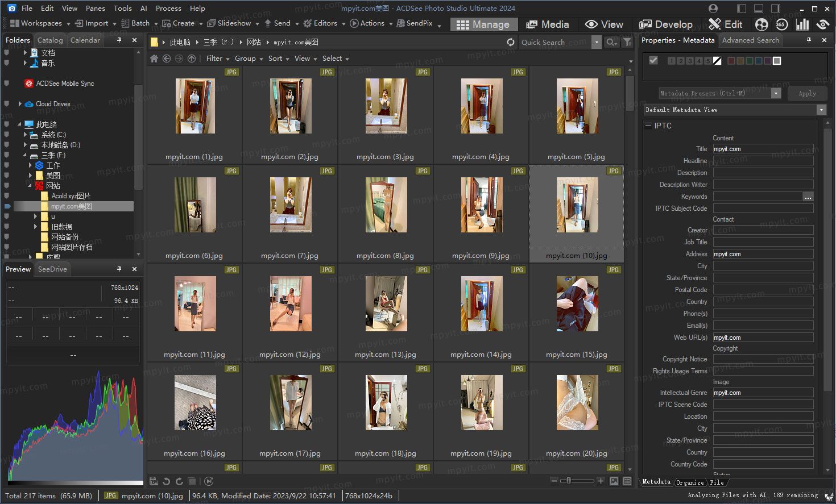The width and height of the screenshot is (836, 504).
Task: Rotate left using bottom toolbar icon
Action: (x=167, y=481)
